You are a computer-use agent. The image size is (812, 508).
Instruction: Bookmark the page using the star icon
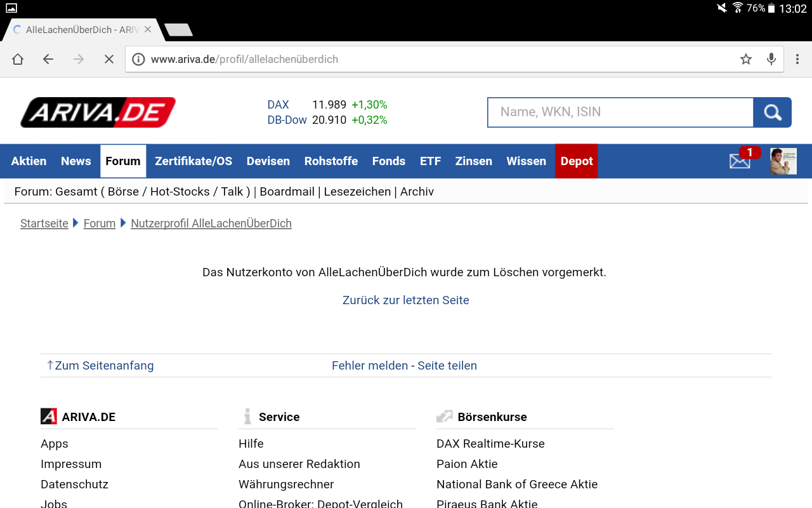click(x=745, y=58)
